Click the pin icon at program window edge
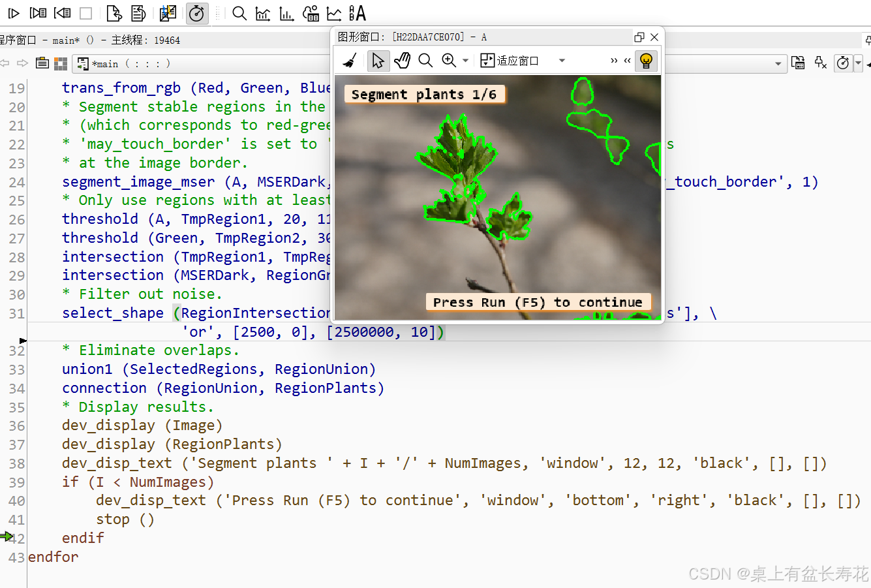The image size is (871, 588). [x=868, y=40]
